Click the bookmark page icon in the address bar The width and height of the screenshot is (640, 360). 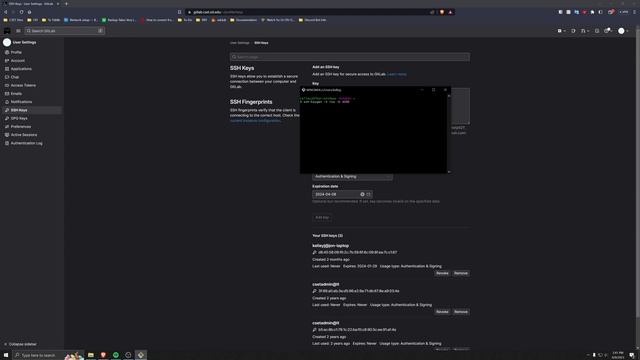[180, 12]
